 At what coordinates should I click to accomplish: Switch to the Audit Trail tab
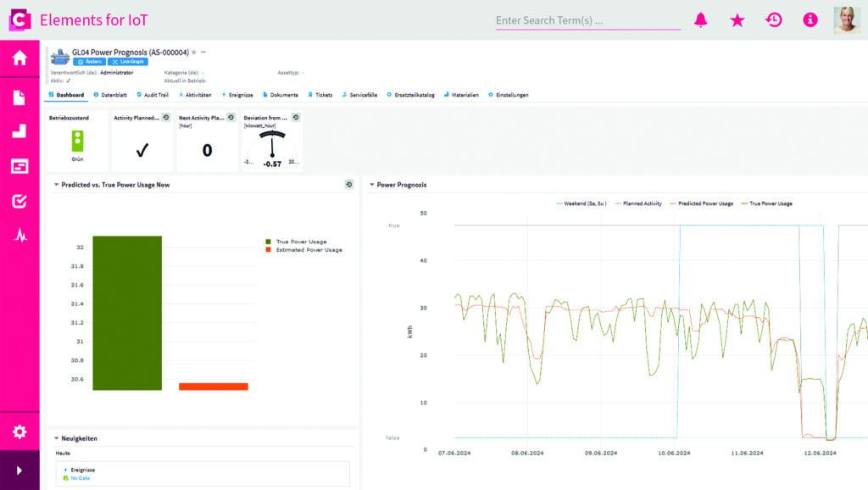pyautogui.click(x=153, y=95)
